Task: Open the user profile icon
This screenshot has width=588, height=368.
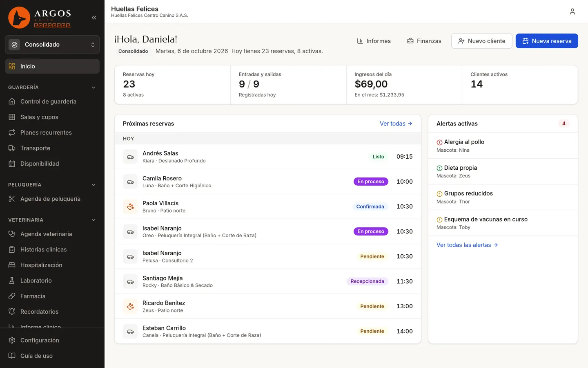Action: (572, 11)
